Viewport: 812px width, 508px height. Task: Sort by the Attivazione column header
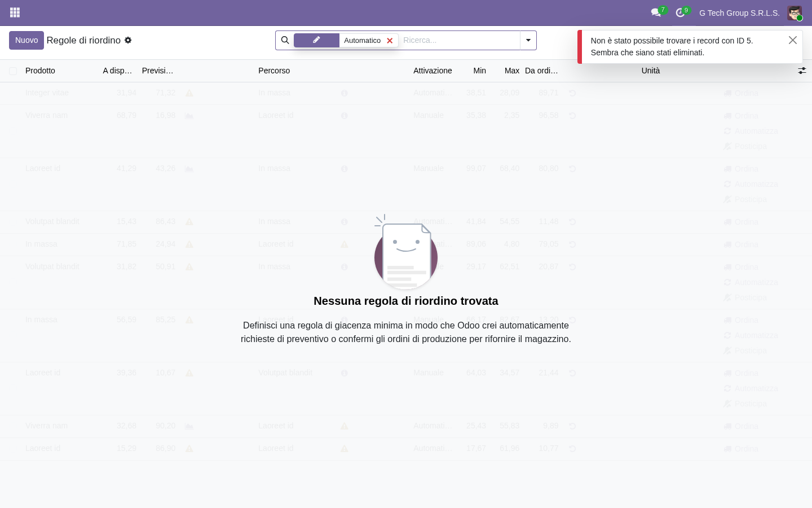coord(433,71)
